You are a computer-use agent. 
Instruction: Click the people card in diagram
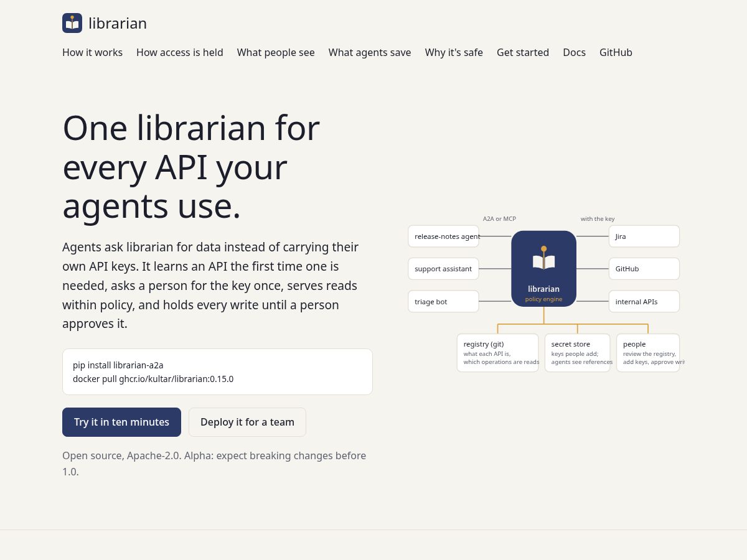click(648, 353)
